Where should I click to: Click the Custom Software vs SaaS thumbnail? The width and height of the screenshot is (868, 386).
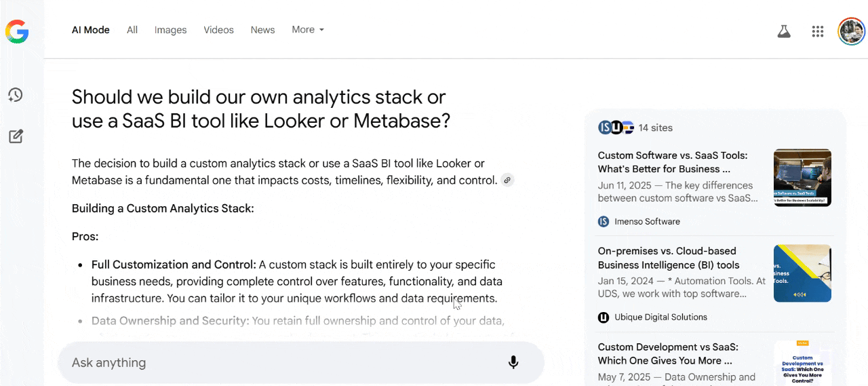pos(802,178)
